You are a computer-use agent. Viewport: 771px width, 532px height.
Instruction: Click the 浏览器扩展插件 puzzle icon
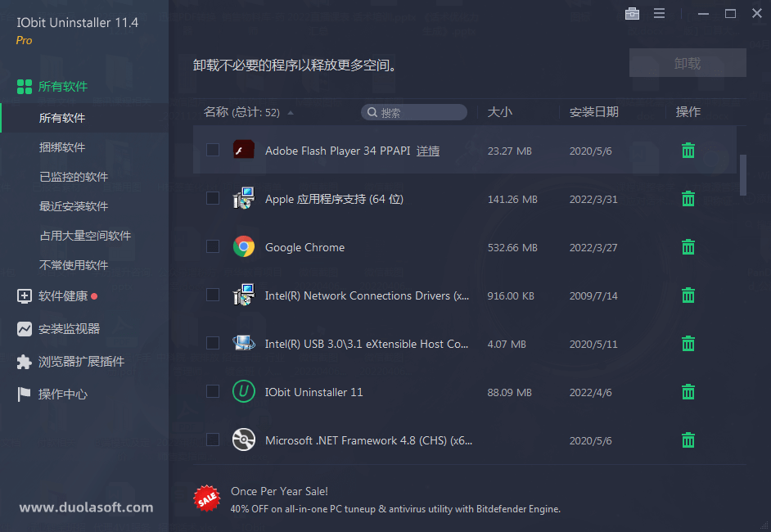pos(24,362)
